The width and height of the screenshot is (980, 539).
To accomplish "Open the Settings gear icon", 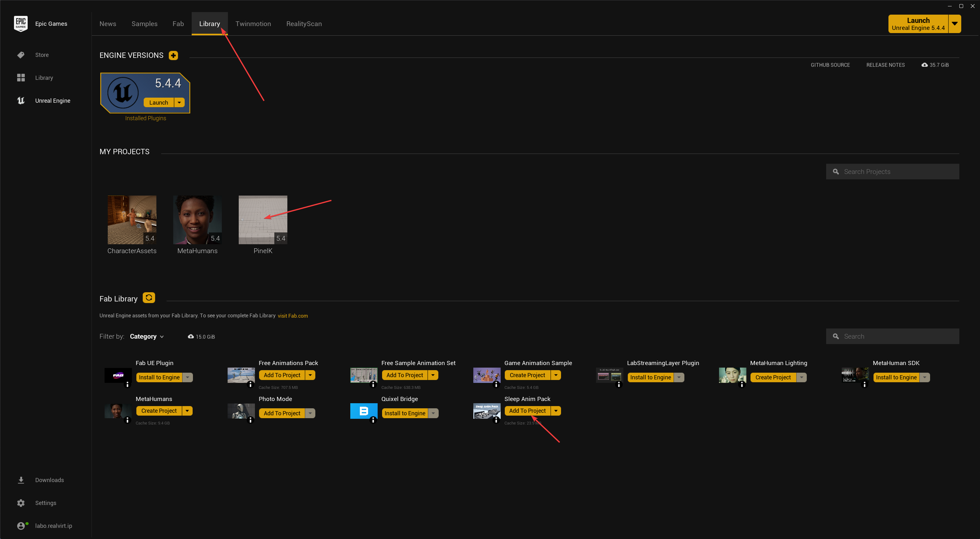I will [21, 503].
